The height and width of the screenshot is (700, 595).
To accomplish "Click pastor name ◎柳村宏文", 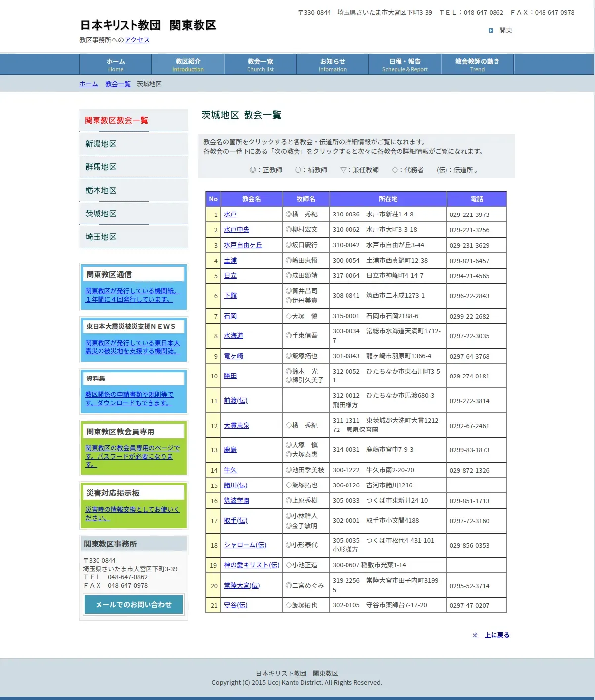I will [301, 230].
